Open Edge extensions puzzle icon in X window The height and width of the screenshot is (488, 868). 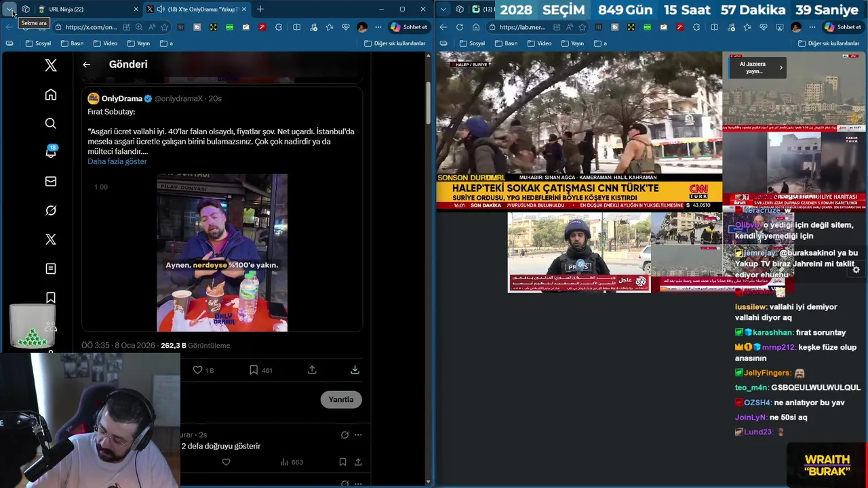click(279, 27)
